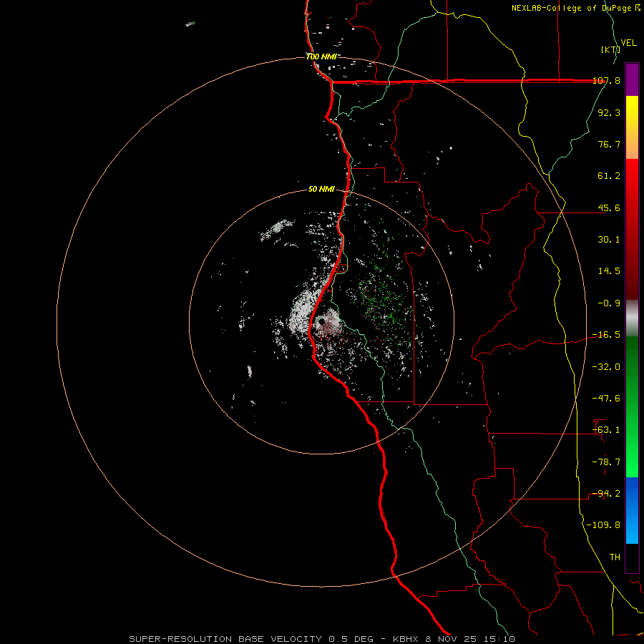Click the 76.7 legend value
The height and width of the screenshot is (644, 644).
coord(609,144)
